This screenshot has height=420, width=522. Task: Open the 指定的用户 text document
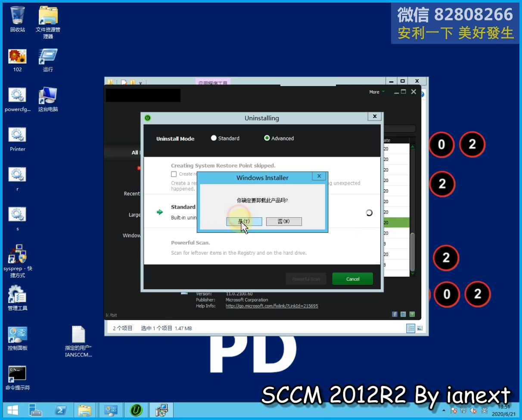(x=78, y=342)
